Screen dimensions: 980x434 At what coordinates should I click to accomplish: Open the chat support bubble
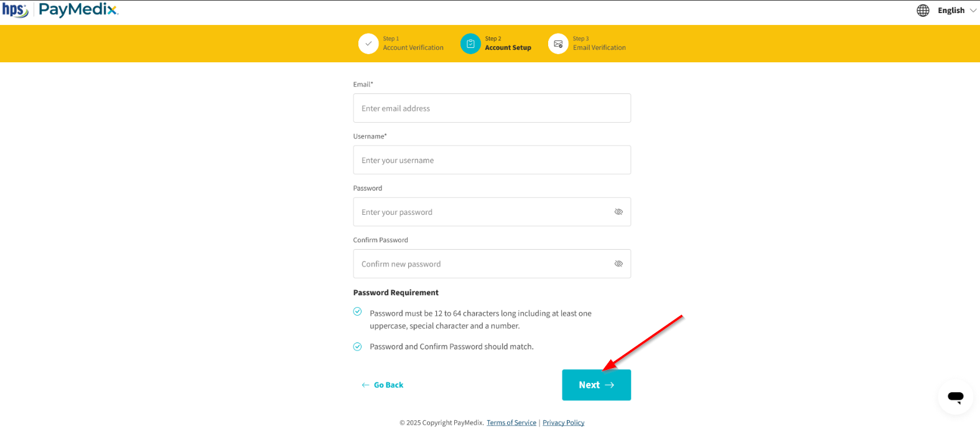955,397
